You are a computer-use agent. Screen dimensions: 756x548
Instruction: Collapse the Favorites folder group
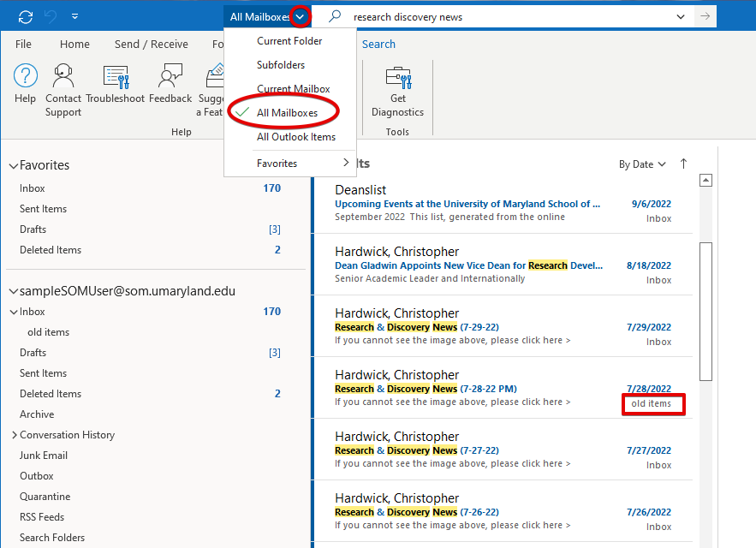click(x=13, y=165)
